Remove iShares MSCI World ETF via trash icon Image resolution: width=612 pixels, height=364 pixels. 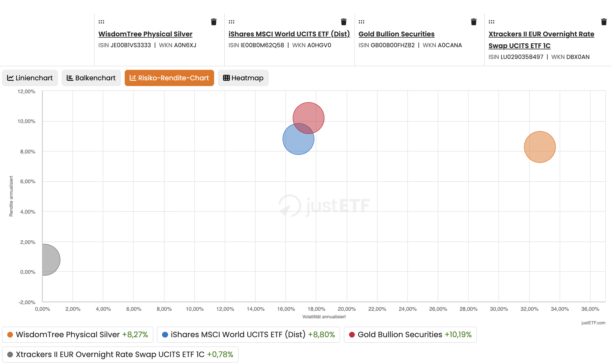(344, 22)
